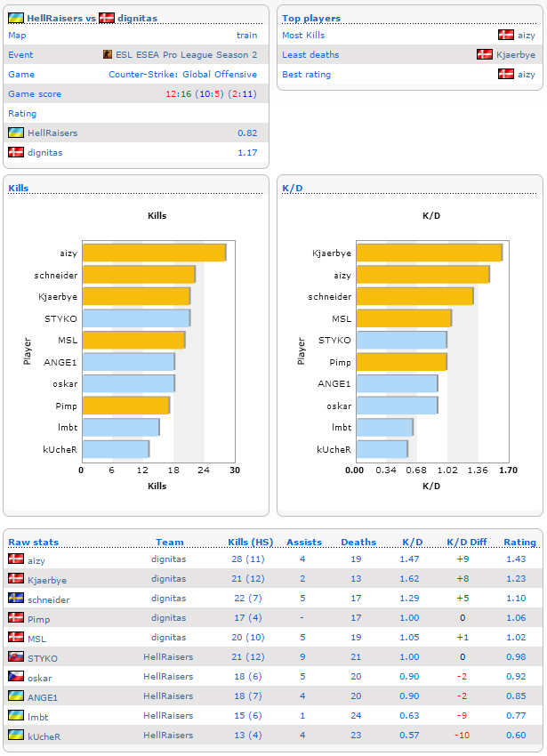Image resolution: width=547 pixels, height=756 pixels.
Task: Sort raw stats by Assists column
Action: pyautogui.click(x=304, y=542)
